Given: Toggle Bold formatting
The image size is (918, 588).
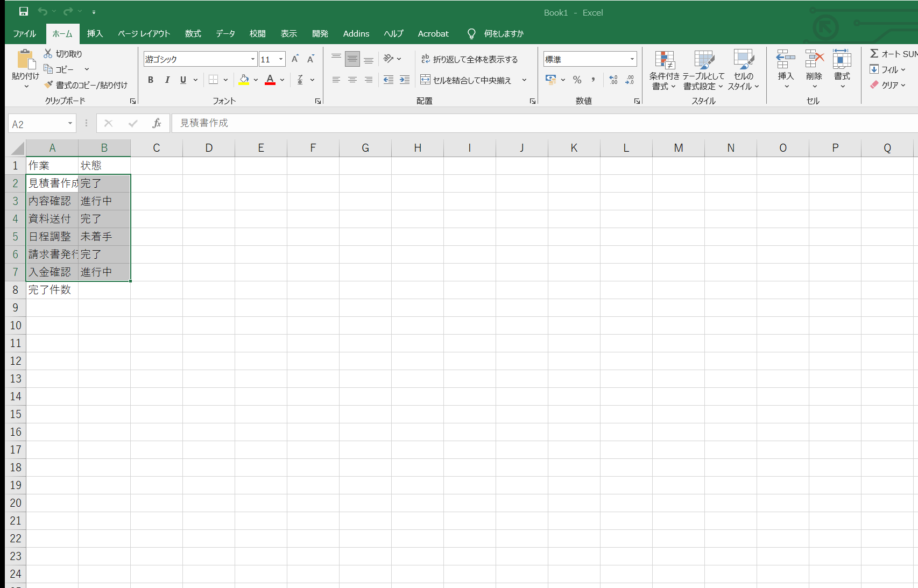Looking at the screenshot, I should (x=151, y=80).
